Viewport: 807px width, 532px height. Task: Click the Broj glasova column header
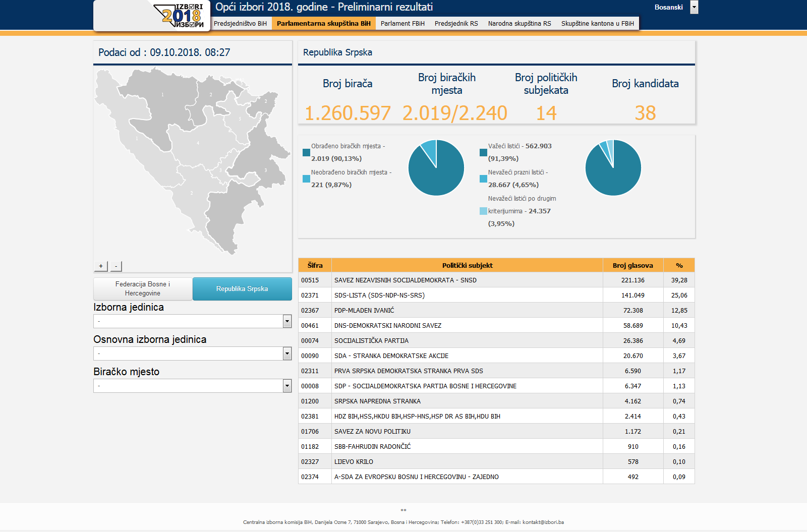(x=633, y=265)
